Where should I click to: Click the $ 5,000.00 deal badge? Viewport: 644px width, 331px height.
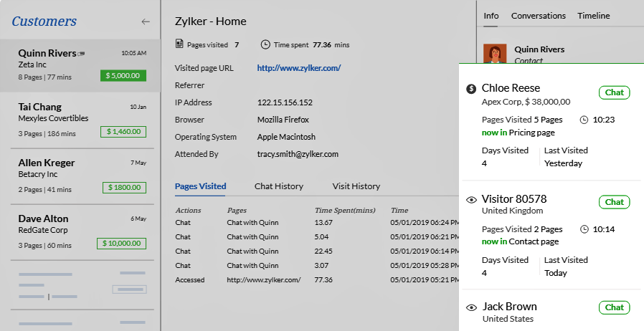[123, 75]
